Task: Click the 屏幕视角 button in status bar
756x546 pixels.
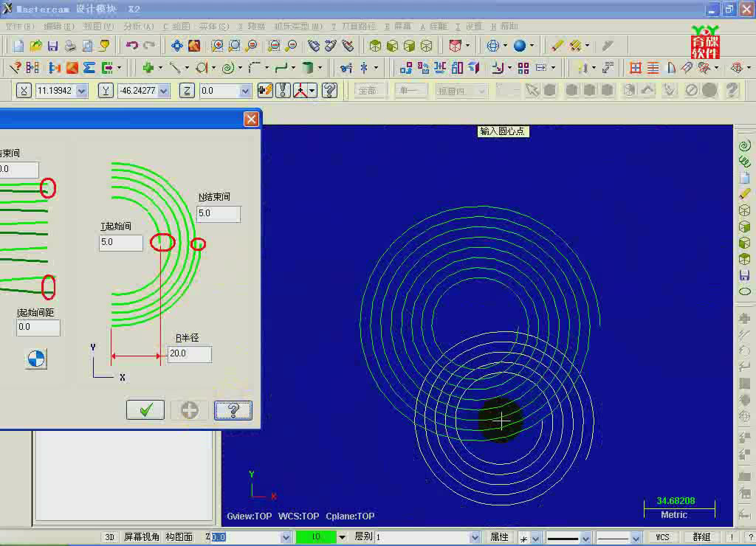Action: (x=142, y=537)
